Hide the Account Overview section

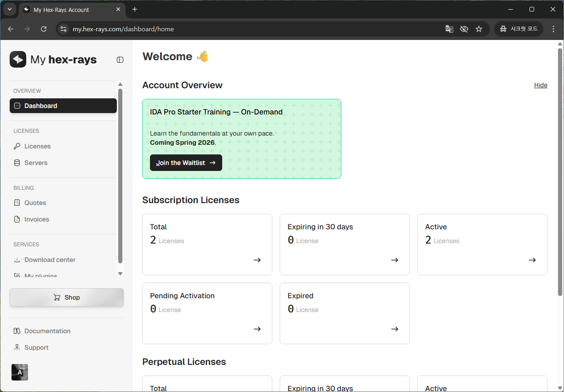coord(541,85)
